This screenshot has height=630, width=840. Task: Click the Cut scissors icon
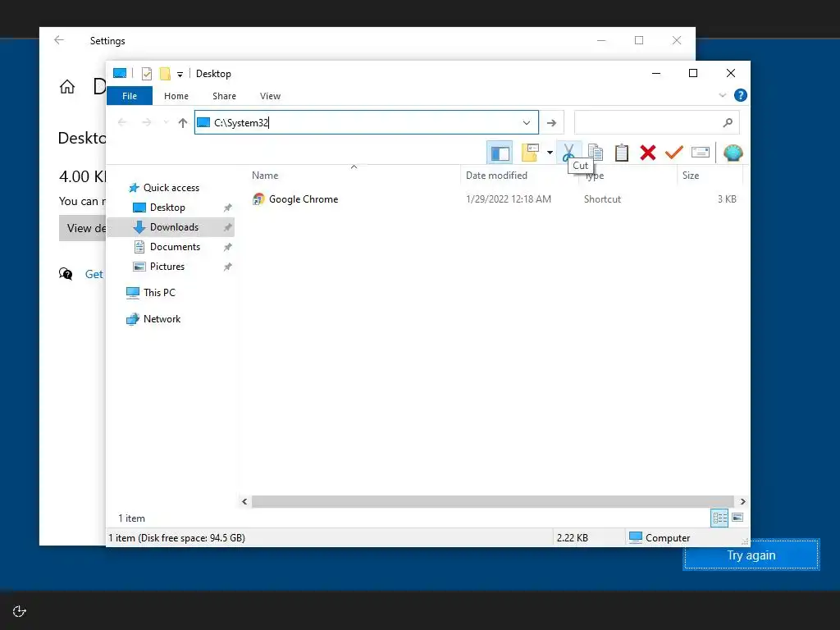pos(568,152)
